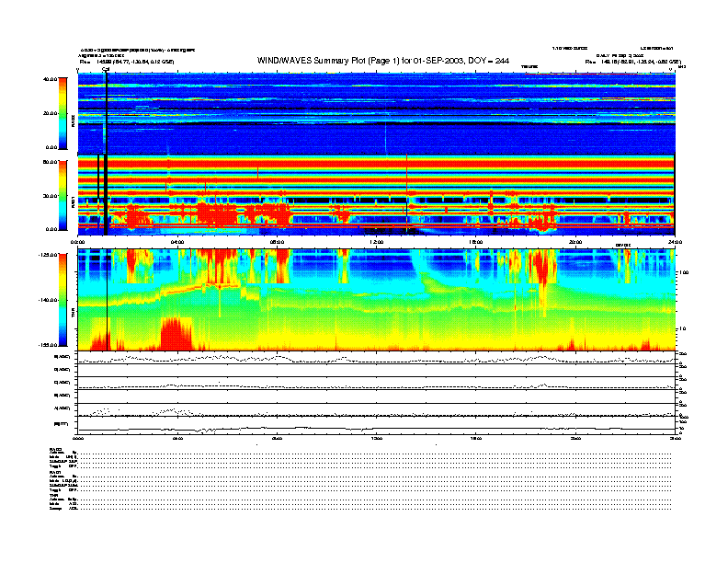Click 08:00 tick label below RAD1 panel
728x563 pixels.
point(277,242)
